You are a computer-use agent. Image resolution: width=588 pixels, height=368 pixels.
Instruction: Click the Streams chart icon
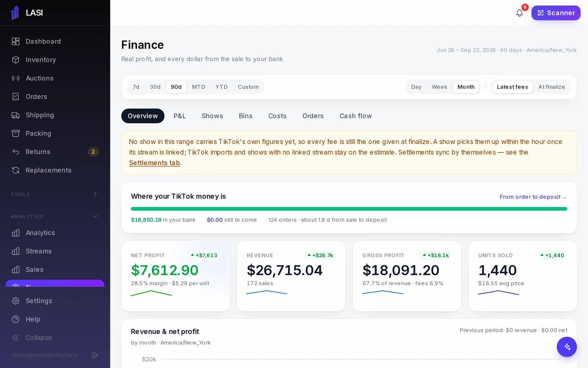(x=15, y=251)
